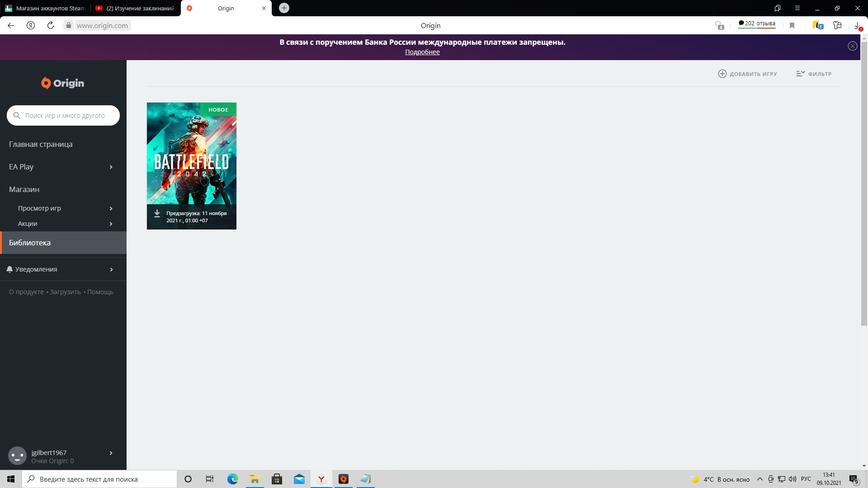Image resolution: width=868 pixels, height=488 pixels.
Task: Click the РУС language indicator
Action: (806, 479)
